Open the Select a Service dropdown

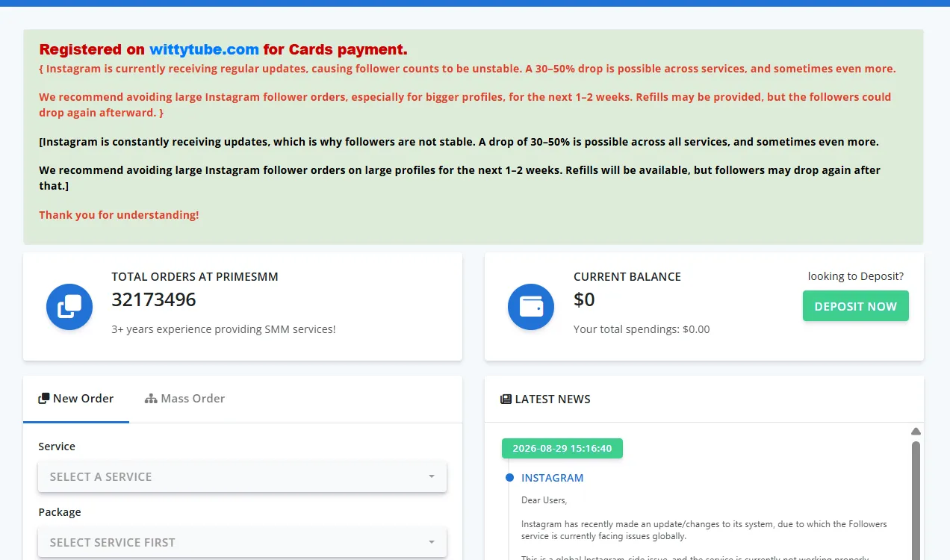pyautogui.click(x=242, y=477)
